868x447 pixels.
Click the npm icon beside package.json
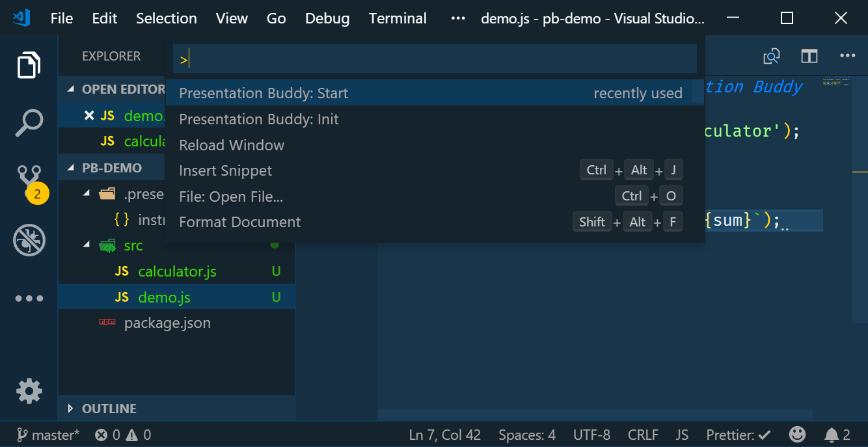107,322
